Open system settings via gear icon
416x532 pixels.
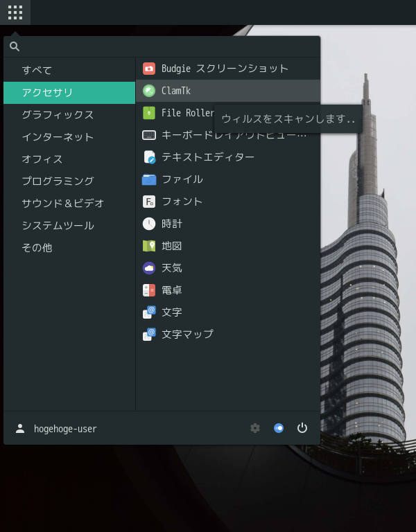(255, 428)
